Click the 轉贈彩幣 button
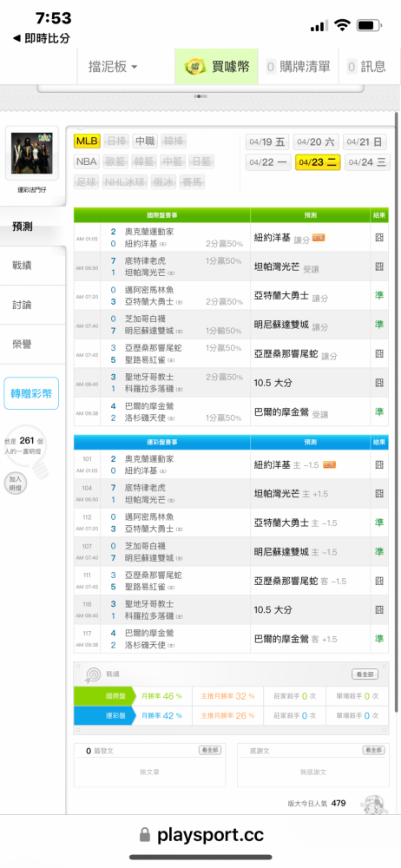Image resolution: width=401 pixels, height=868 pixels. pyautogui.click(x=31, y=394)
